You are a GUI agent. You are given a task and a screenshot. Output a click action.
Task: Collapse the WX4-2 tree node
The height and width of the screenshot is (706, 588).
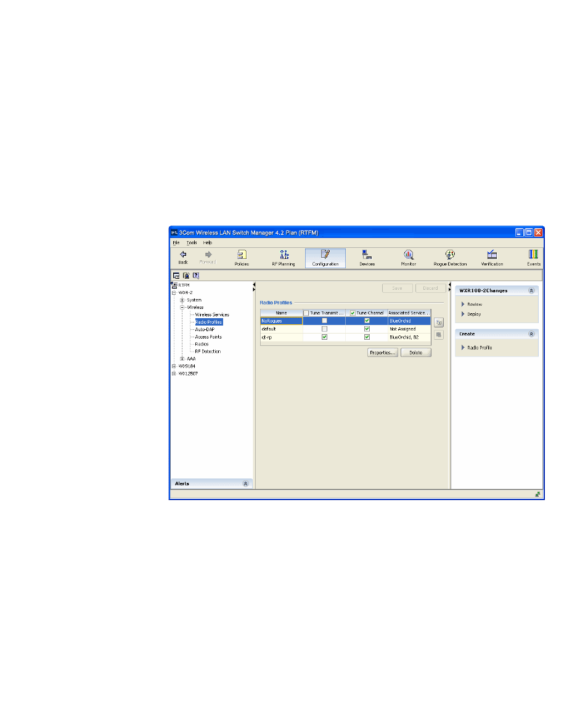click(174, 293)
